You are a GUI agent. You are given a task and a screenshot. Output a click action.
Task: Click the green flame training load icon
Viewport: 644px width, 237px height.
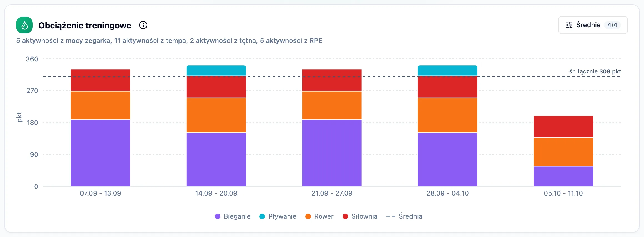point(24,25)
